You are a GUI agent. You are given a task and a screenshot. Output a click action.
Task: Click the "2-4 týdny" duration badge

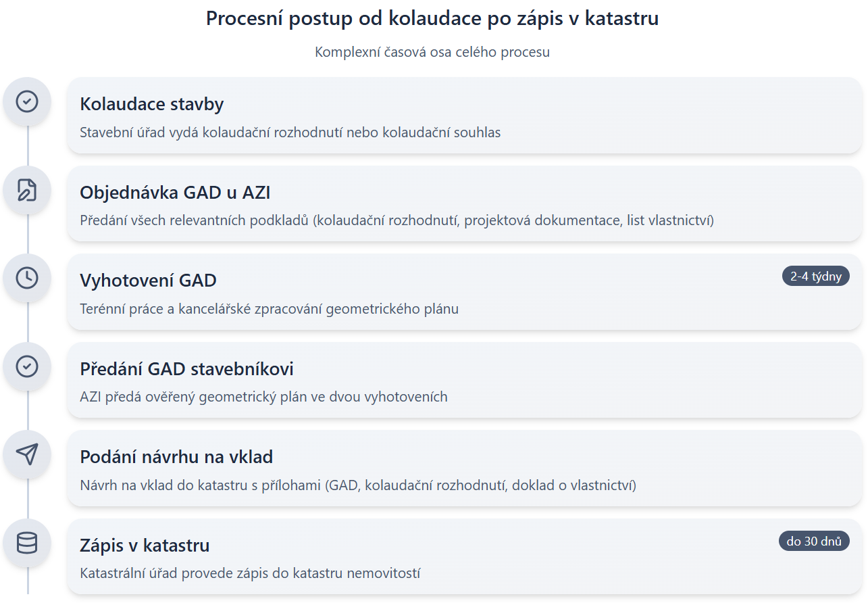pos(815,276)
